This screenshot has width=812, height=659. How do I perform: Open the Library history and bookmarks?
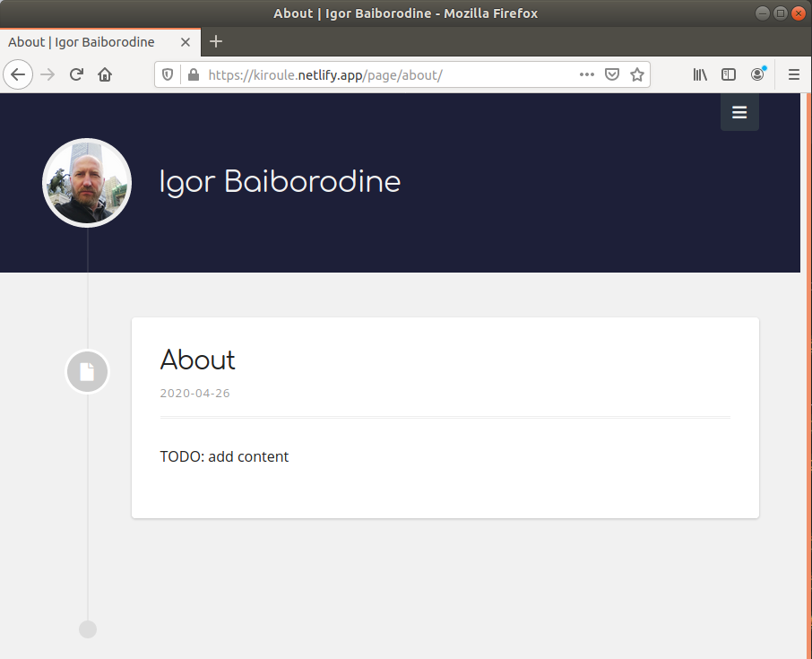700,74
